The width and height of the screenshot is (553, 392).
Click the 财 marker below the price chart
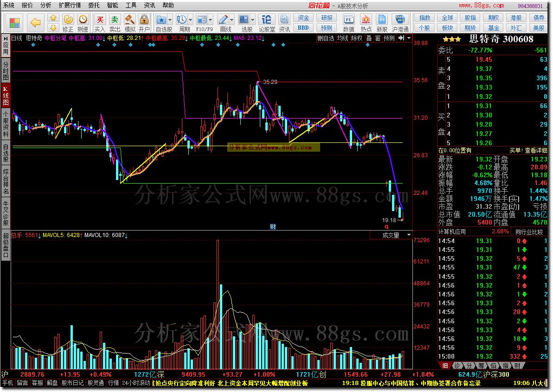273,227
